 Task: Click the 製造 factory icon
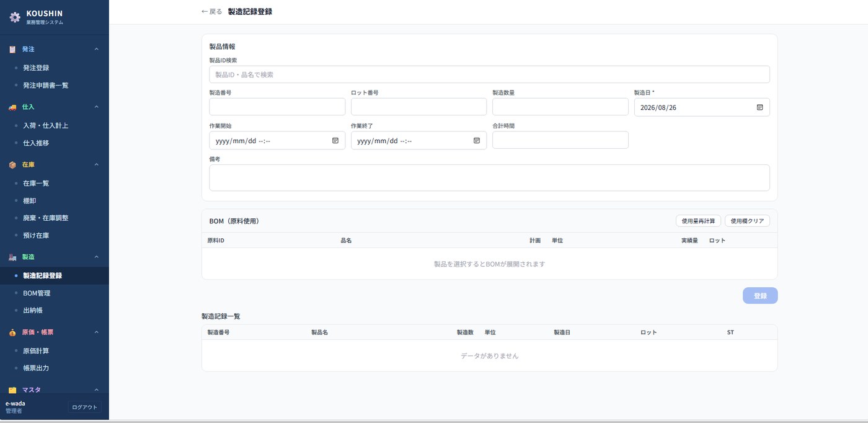(12, 257)
